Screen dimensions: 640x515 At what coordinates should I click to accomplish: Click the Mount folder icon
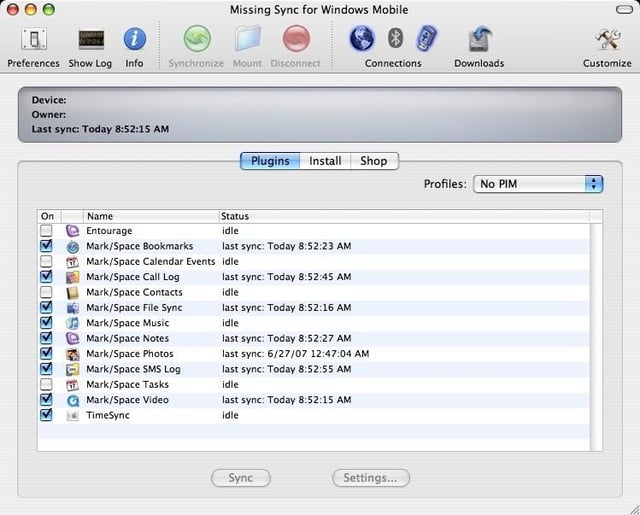coord(248,38)
